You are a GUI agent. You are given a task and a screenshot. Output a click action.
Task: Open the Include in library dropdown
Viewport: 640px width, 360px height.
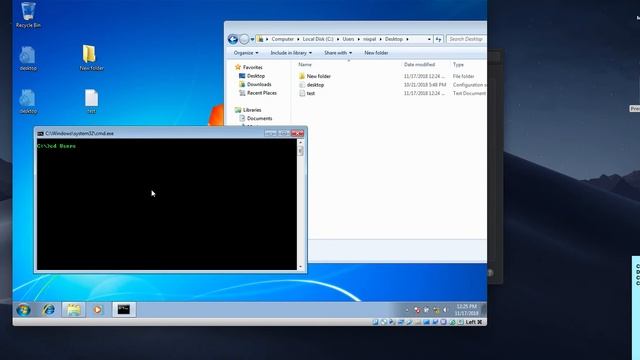[291, 53]
